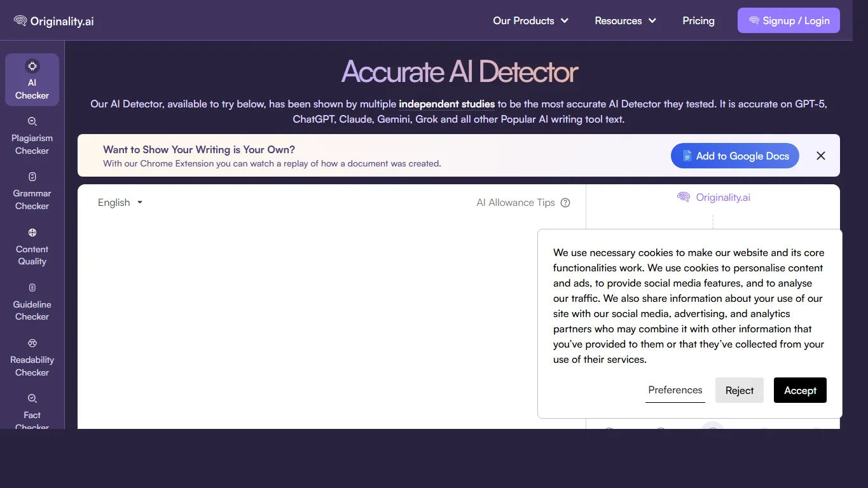Expand the Resources menu
Viewport: 868px width, 488px height.
pyautogui.click(x=626, y=21)
